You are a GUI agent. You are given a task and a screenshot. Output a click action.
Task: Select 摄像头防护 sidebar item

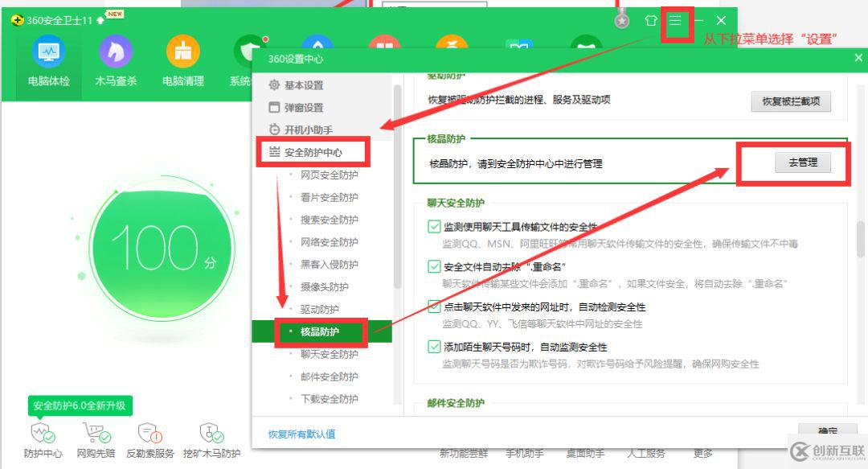(x=325, y=286)
